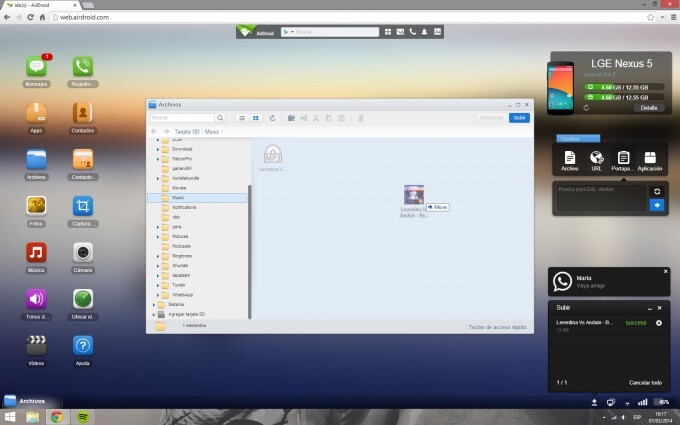Click the Buscar search field in Archivos
Viewport: 680px width, 425px height.
click(182, 118)
